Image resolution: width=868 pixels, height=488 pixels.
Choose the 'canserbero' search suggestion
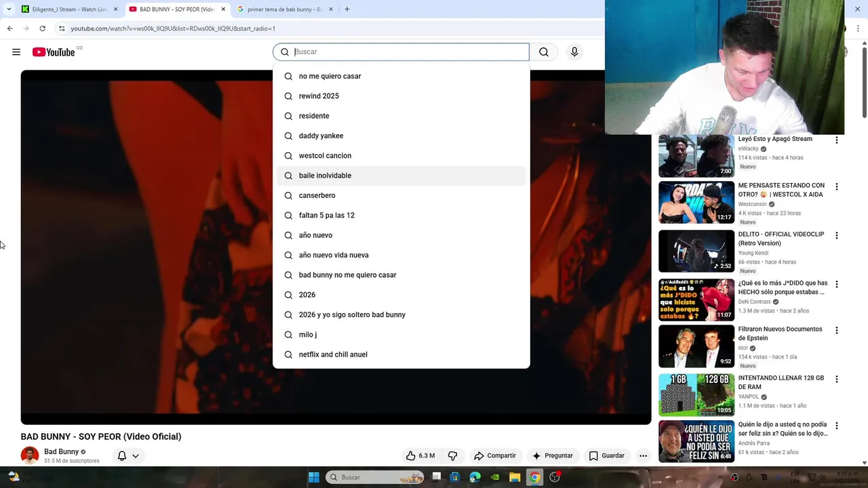pos(401,195)
